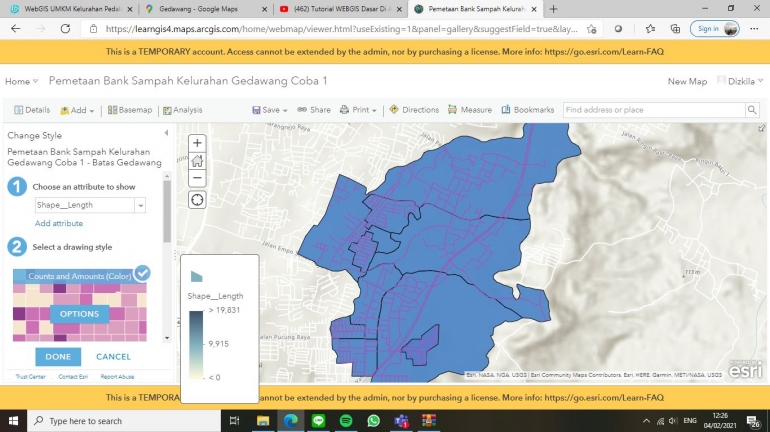The height and width of the screenshot is (432, 770).
Task: Zoom in on the map
Action: click(x=197, y=143)
